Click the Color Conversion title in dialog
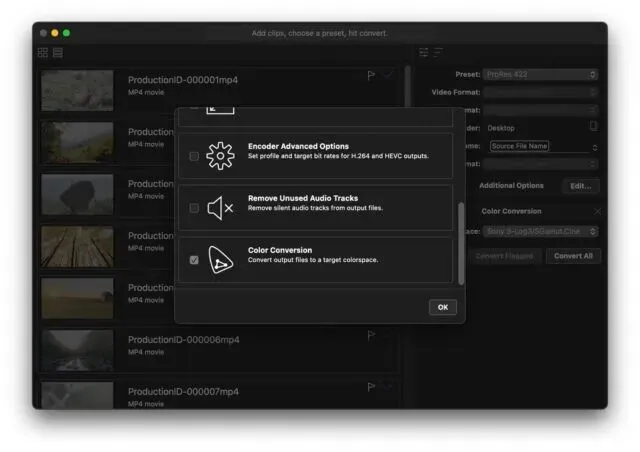The height and width of the screenshot is (452, 640). (280, 250)
